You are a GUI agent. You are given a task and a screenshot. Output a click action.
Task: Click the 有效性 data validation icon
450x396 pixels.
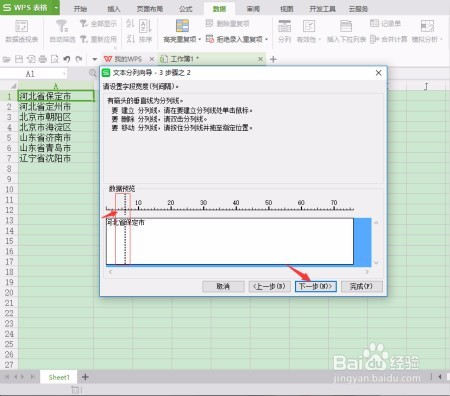(309, 26)
